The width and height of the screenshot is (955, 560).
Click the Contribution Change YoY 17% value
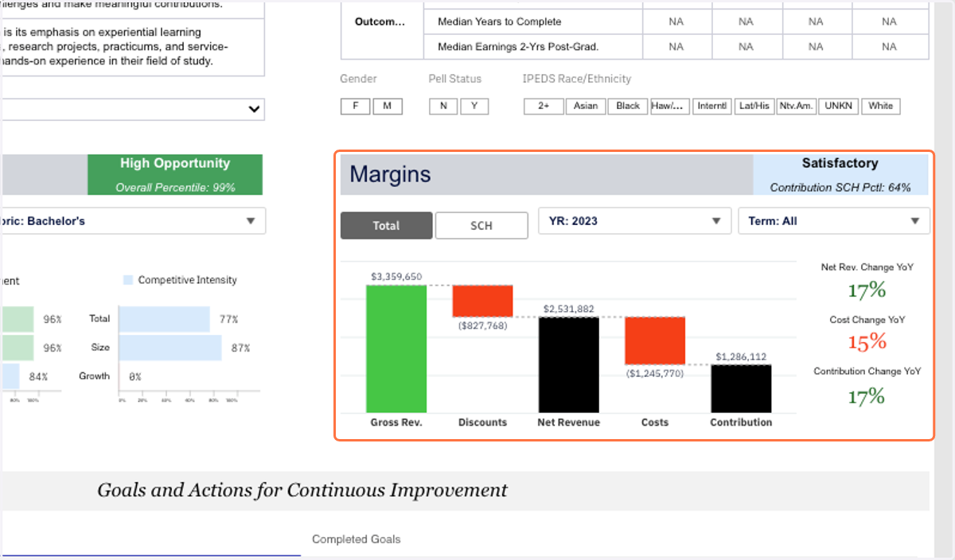click(x=867, y=395)
